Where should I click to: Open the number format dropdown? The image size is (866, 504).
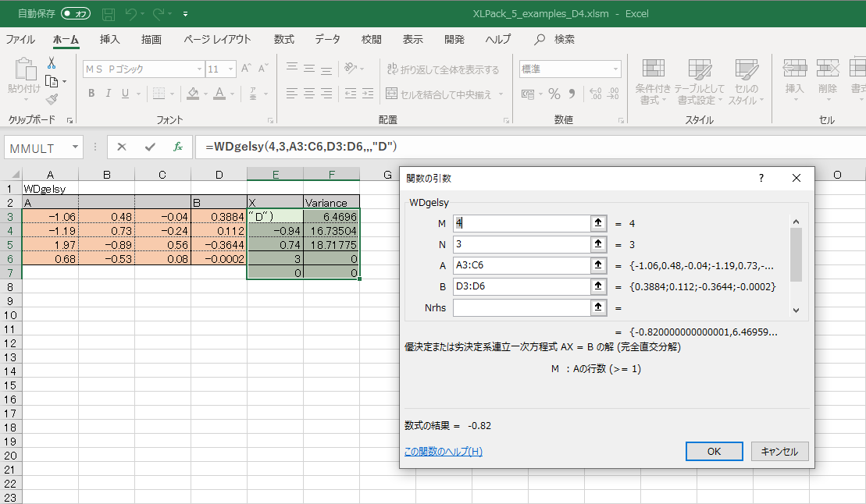615,69
